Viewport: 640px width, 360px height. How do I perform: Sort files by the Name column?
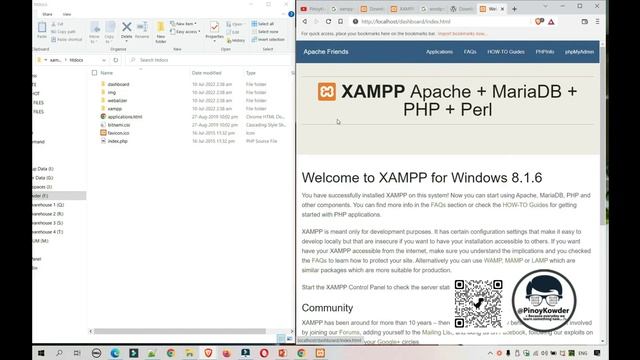107,73
